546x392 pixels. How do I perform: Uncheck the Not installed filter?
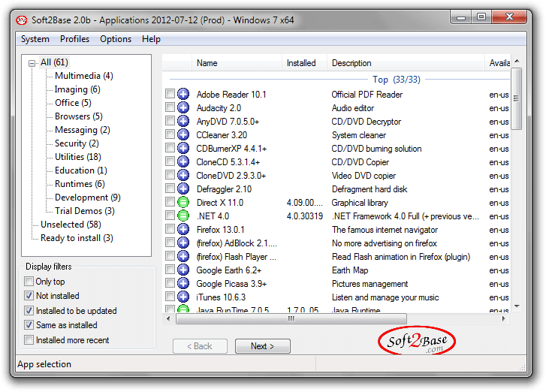(x=29, y=296)
